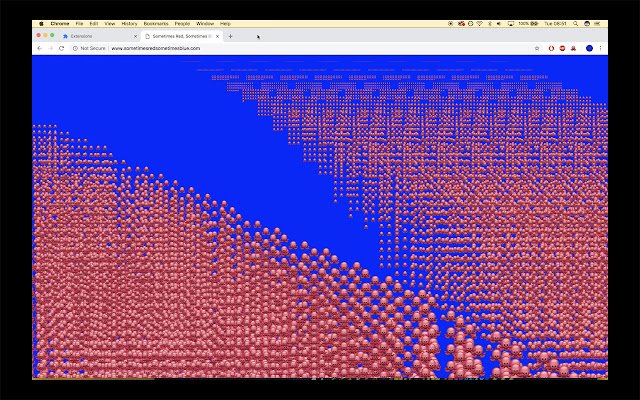This screenshot has width=640, height=400.
Task: Open the blue profile avatar
Action: pos(589,48)
